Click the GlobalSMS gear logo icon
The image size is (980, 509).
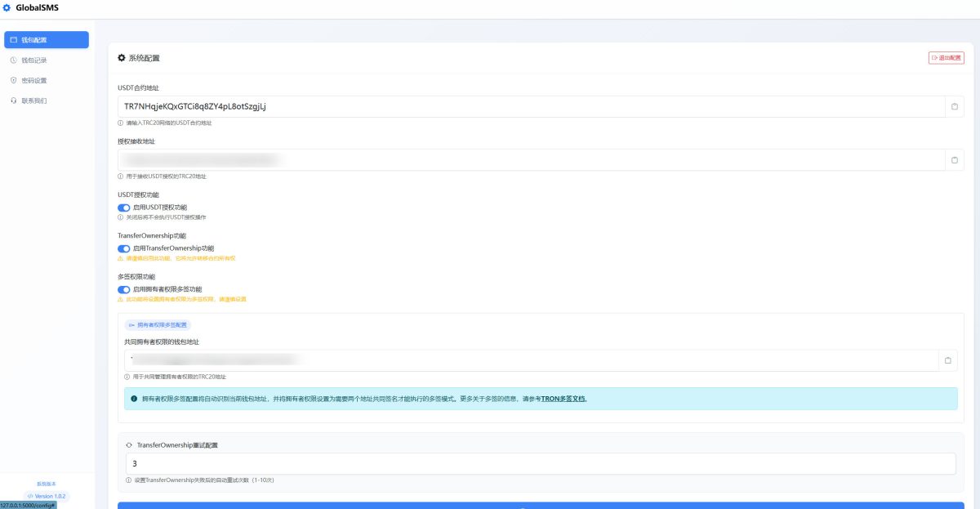(x=7, y=8)
